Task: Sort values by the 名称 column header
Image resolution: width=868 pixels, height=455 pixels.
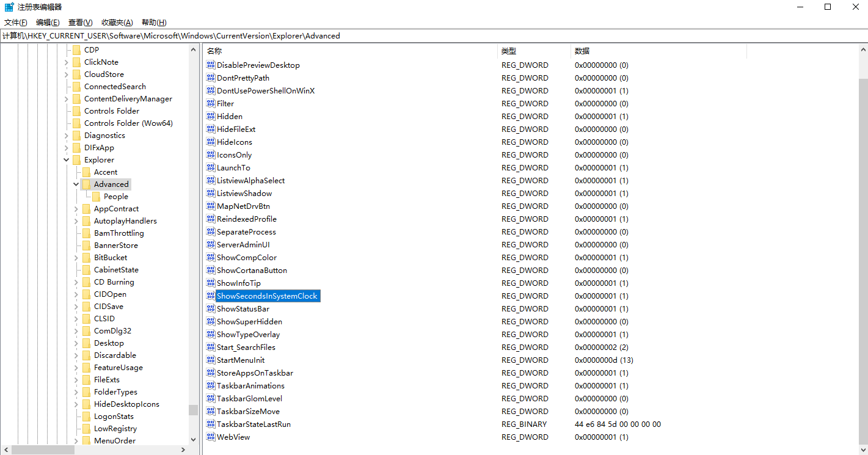Action: 214,51
